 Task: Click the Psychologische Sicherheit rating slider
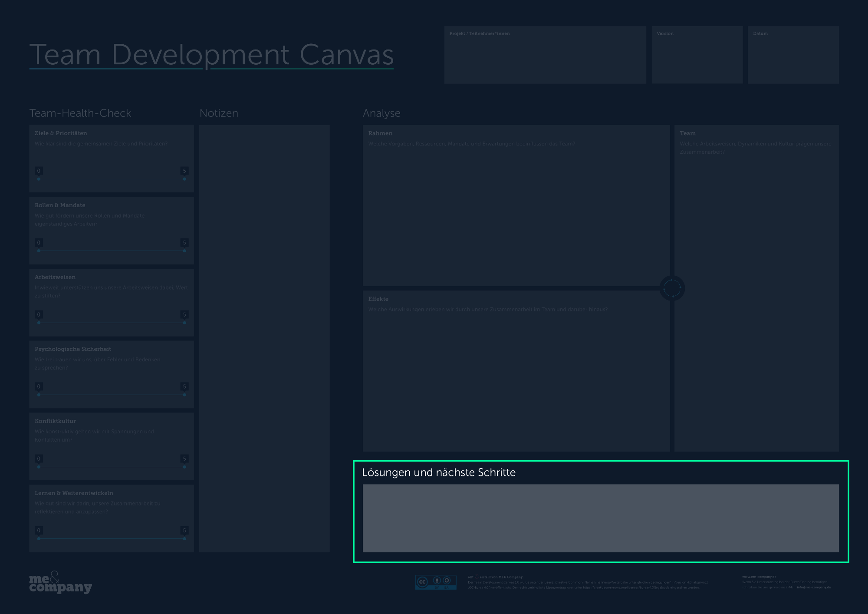click(x=112, y=395)
